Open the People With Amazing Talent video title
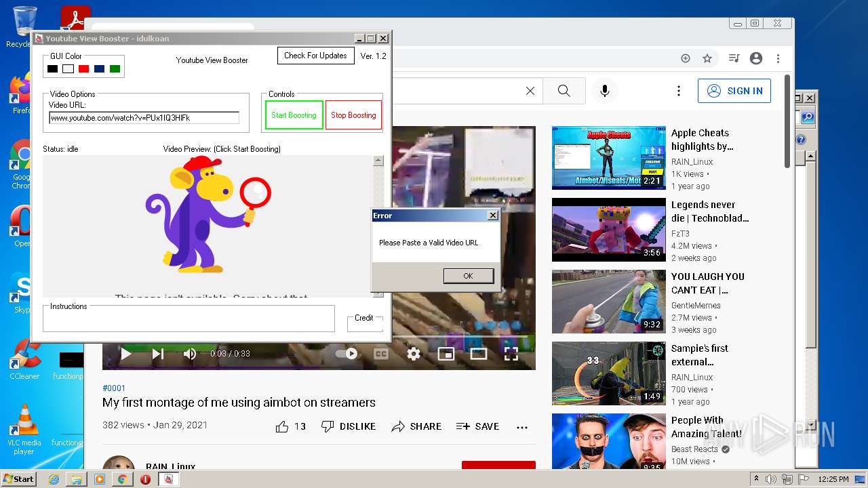 coord(707,427)
